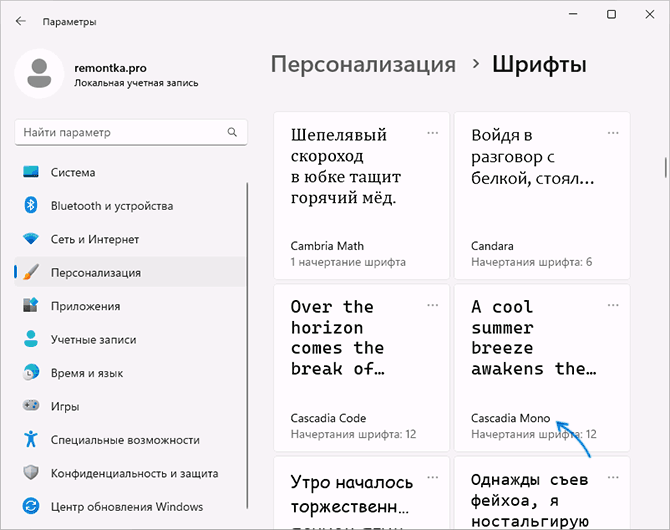Click the Bluetooth icon in sidebar

pos(31,205)
